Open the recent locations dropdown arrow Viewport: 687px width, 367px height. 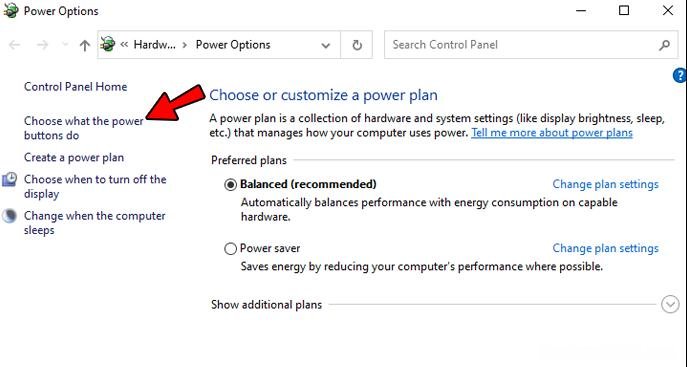65,44
